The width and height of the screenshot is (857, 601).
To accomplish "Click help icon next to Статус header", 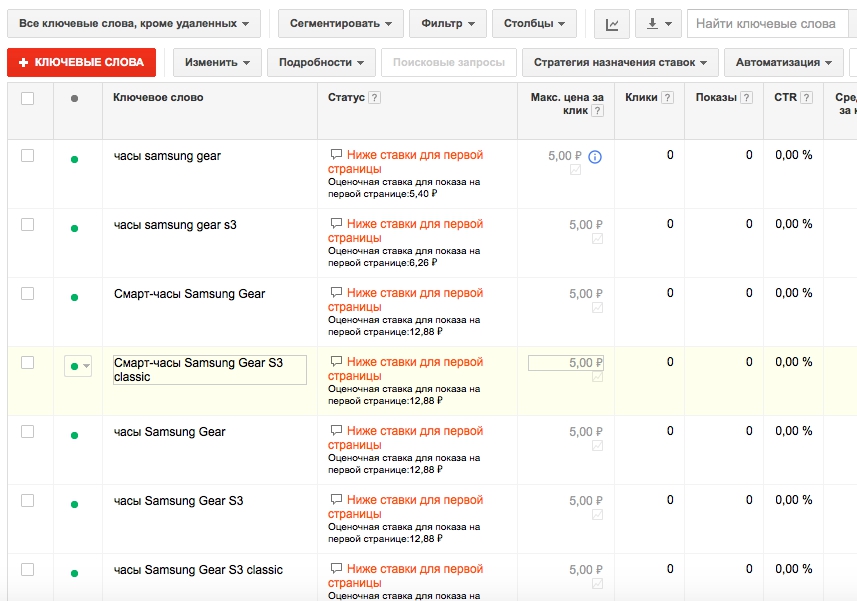I will pyautogui.click(x=374, y=98).
